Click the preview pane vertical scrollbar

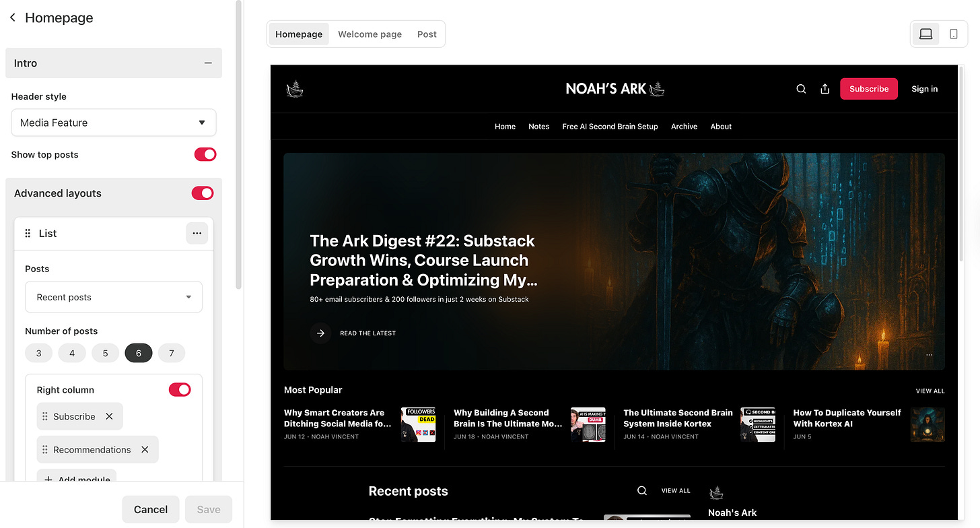pyautogui.click(x=960, y=165)
